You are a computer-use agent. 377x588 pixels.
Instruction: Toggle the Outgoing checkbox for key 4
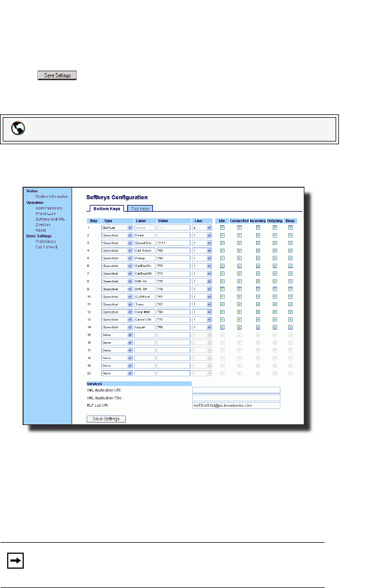pos(275,250)
